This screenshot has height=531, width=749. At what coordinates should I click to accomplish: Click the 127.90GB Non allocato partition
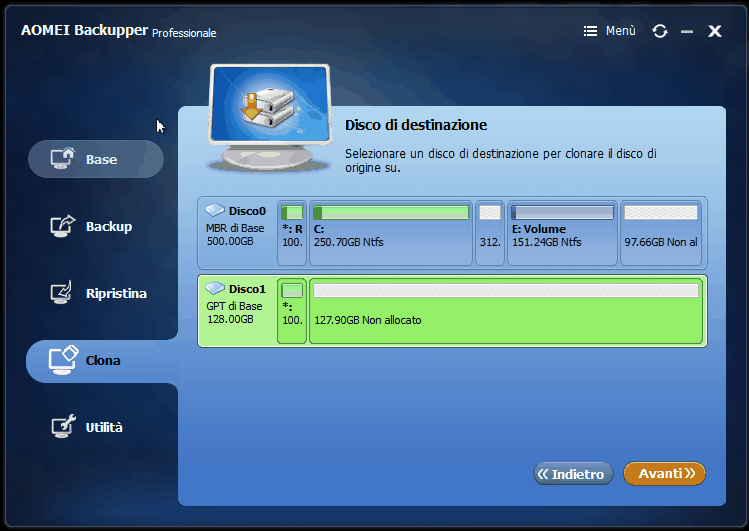point(506,311)
